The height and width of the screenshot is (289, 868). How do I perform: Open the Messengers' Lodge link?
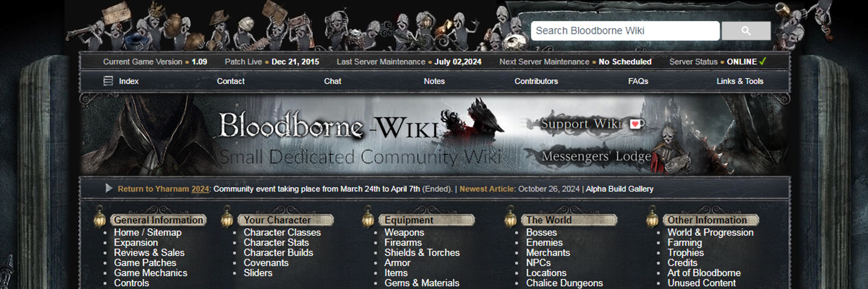coord(596,156)
